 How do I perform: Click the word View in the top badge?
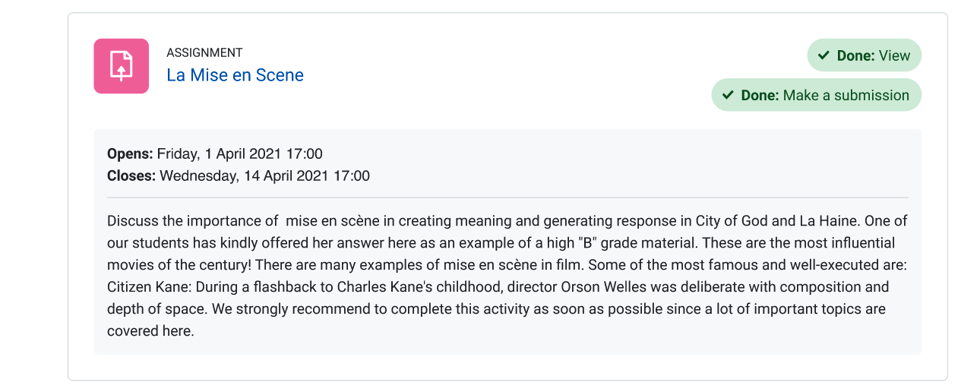(x=895, y=55)
